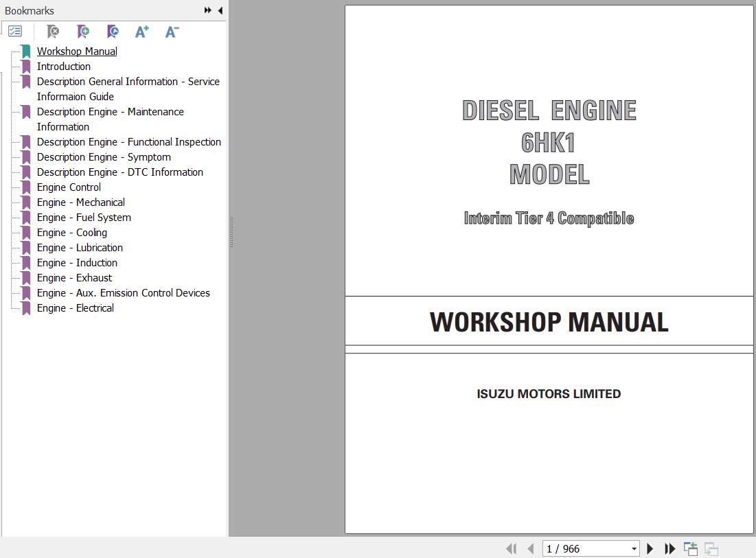Screen dimensions: 756x558
Task: Click the Bookmarks panel title
Action: 30,10
